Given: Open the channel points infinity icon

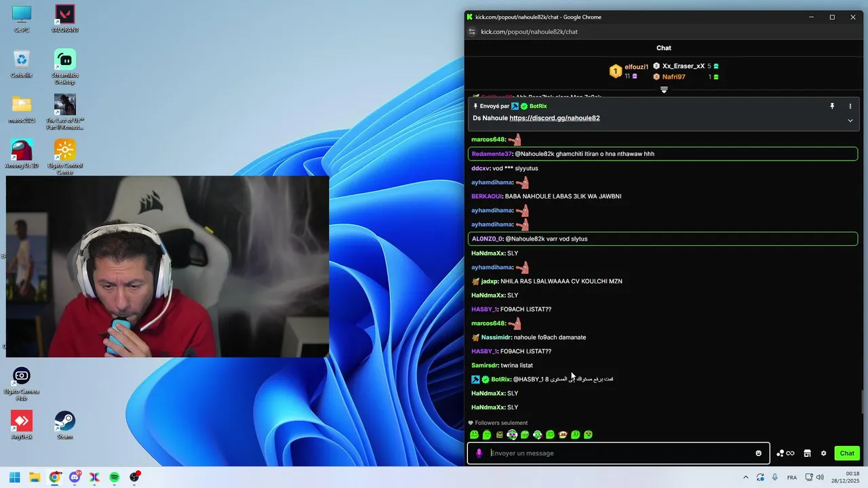Looking at the screenshot, I should (x=785, y=453).
